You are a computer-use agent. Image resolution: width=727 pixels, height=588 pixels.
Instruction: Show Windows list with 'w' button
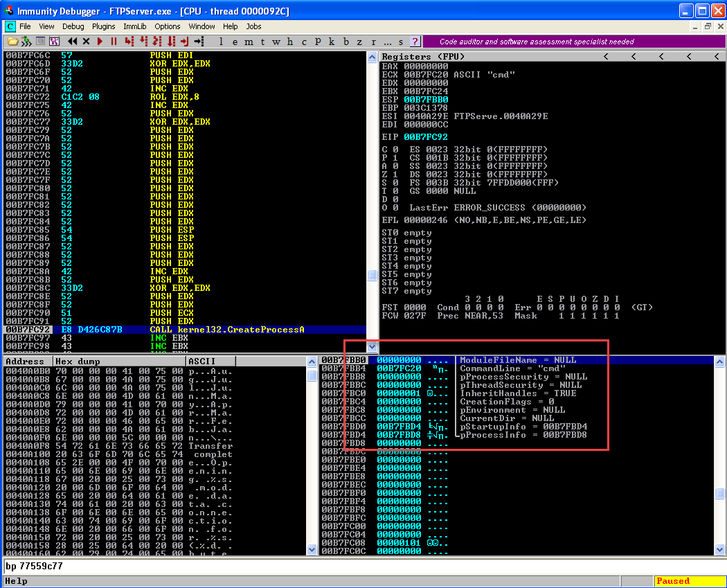(x=276, y=42)
